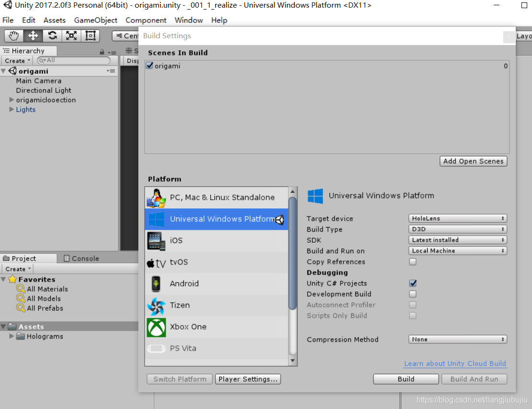Image resolution: width=532 pixels, height=409 pixels.
Task: Click the Android robot platform icon
Action: pyautogui.click(x=156, y=284)
